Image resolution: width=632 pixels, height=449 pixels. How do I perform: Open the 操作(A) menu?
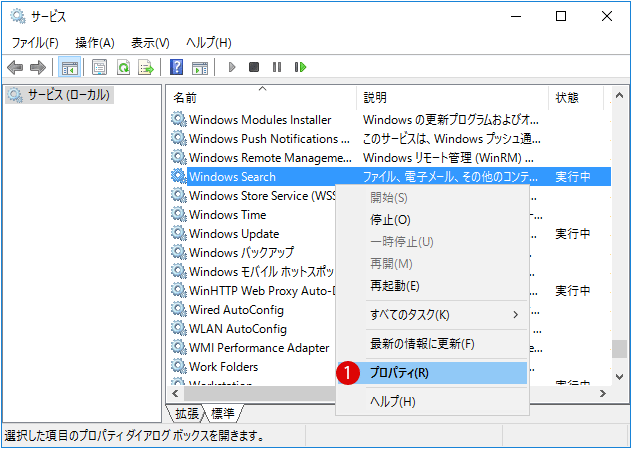95,43
